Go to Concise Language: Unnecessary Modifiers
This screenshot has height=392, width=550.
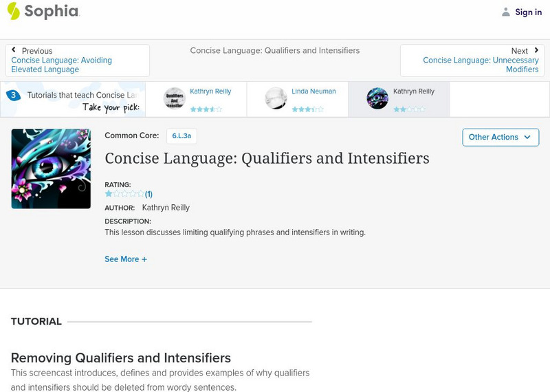(x=481, y=65)
